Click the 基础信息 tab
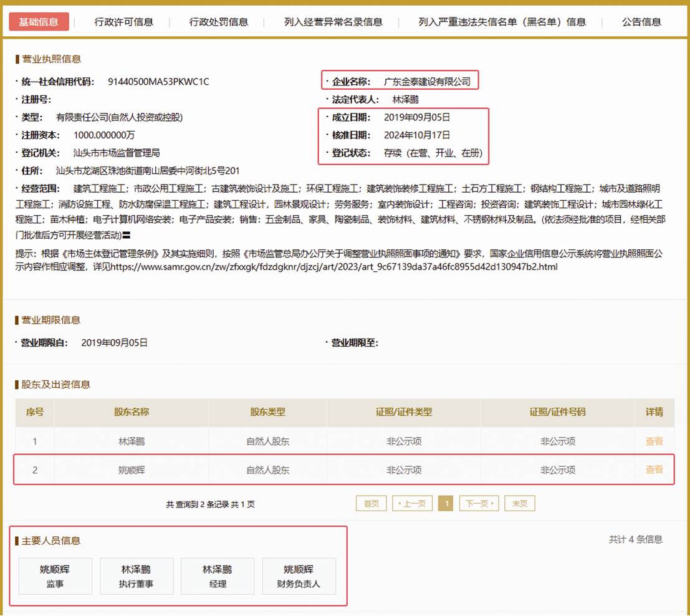 39,22
